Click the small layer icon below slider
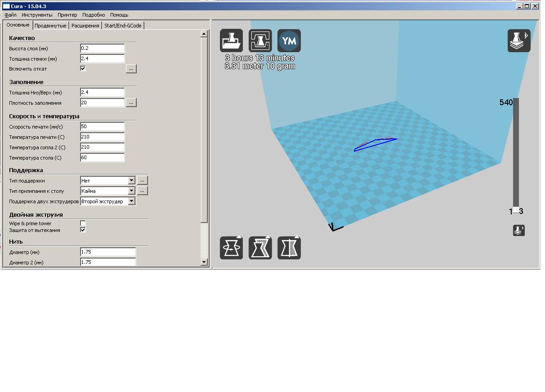545x392 pixels. 519,231
